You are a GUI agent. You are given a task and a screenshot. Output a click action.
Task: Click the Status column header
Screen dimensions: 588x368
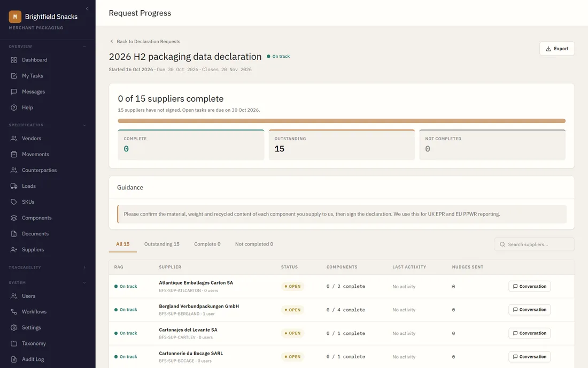pyautogui.click(x=289, y=267)
